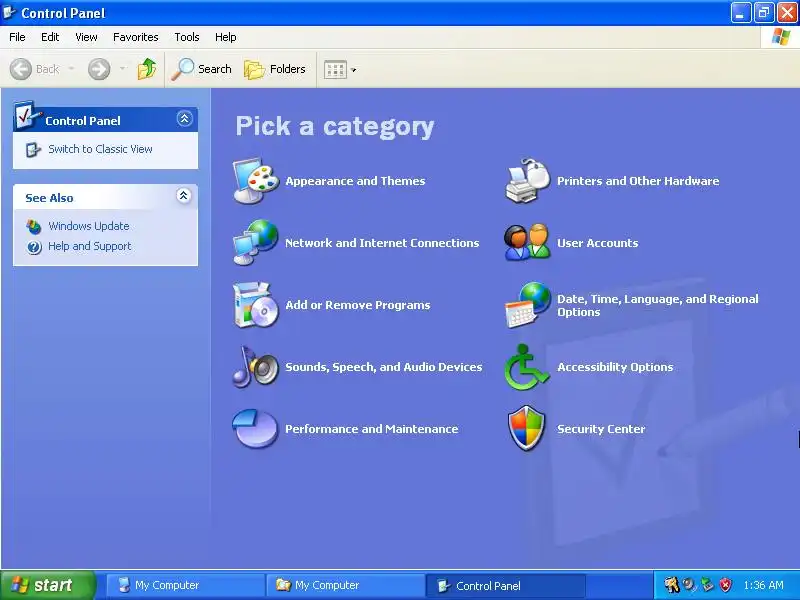Click the Network and Internet Connections text link

click(382, 243)
